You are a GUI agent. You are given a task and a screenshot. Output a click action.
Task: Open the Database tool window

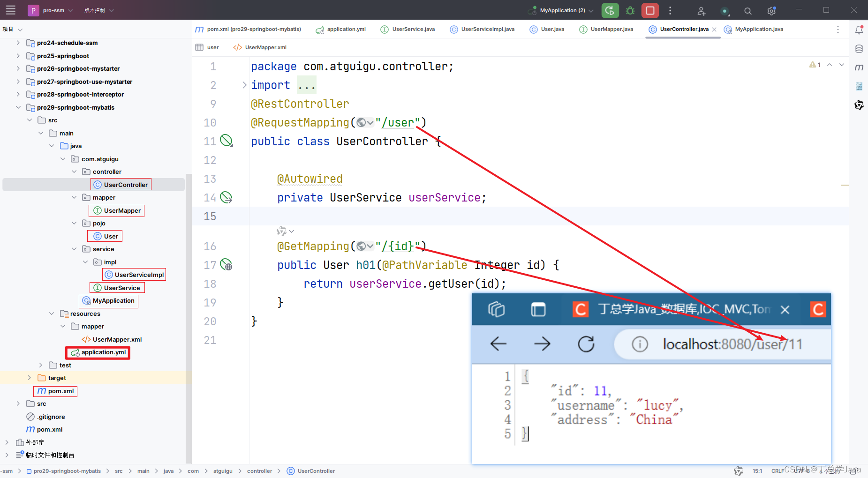[x=859, y=48]
